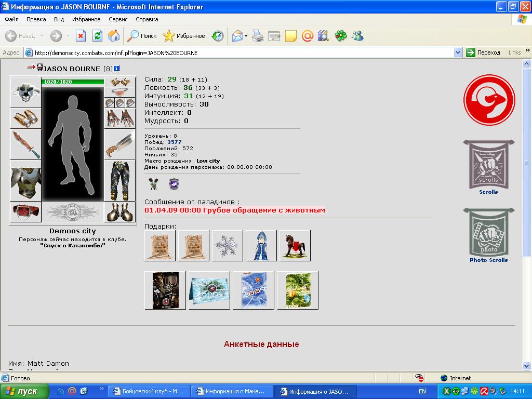Click the wins count 3577 link

click(175, 142)
